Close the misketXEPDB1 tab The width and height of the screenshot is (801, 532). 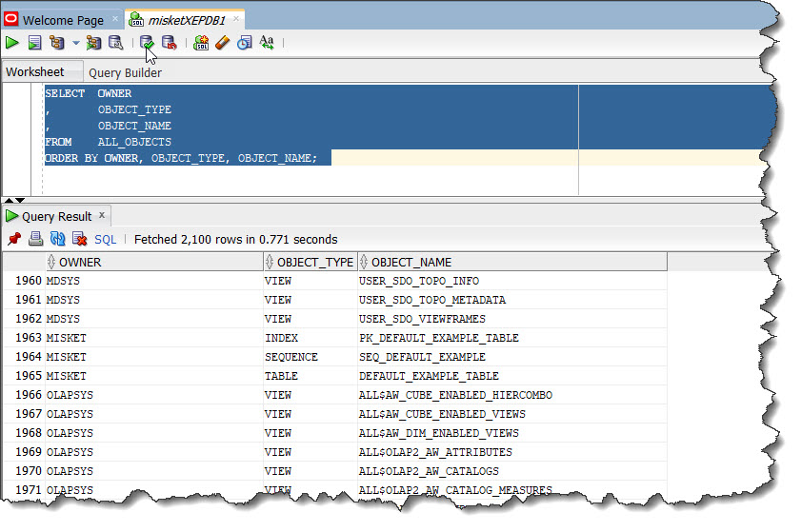pos(236,19)
